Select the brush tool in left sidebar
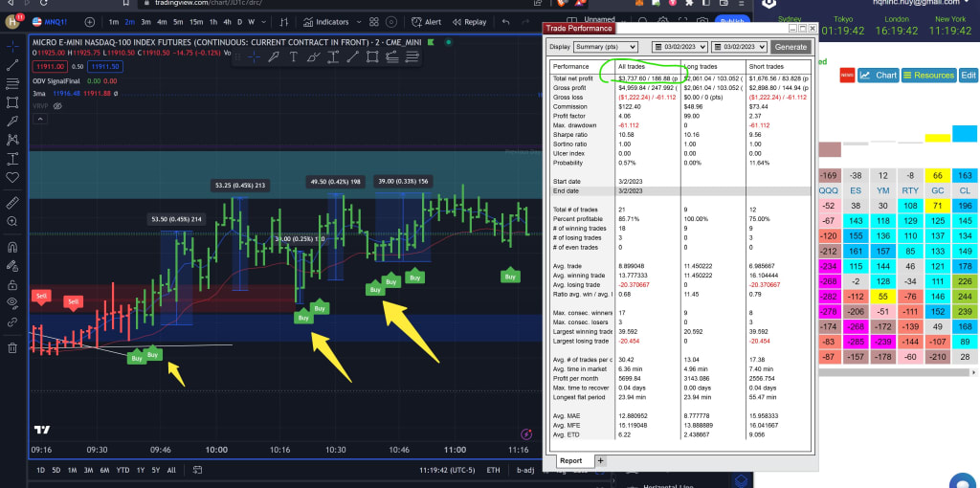Viewport: 980px width, 488px height. pyautogui.click(x=12, y=121)
